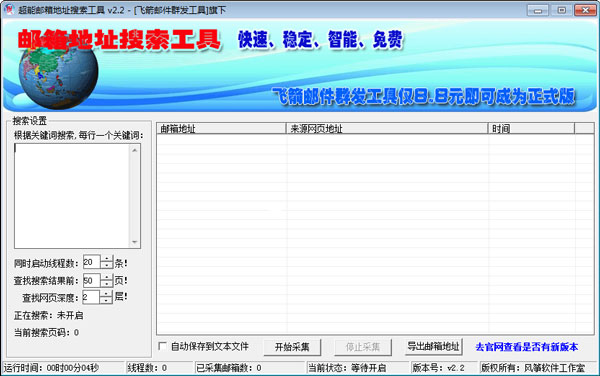Click the app icon in title bar
Viewport: 600px width, 376px height.
click(9, 9)
